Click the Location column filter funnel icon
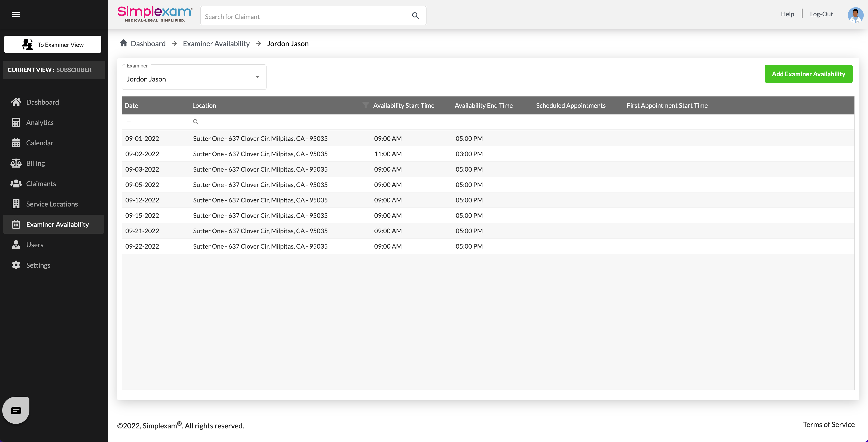This screenshot has height=442, width=868. 365,105
